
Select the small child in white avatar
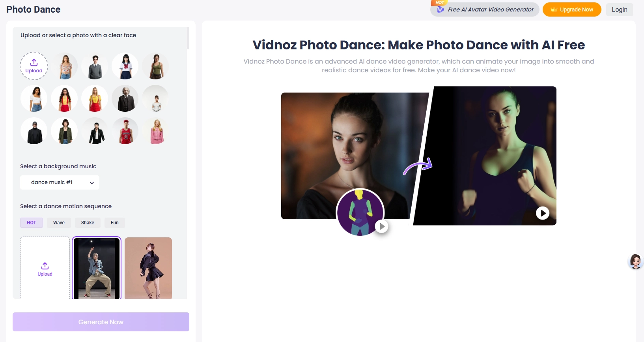click(156, 99)
